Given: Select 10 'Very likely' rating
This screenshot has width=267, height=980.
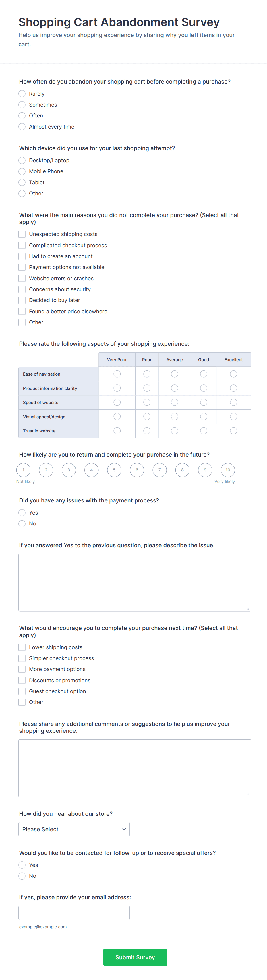Looking at the screenshot, I should point(227,470).
